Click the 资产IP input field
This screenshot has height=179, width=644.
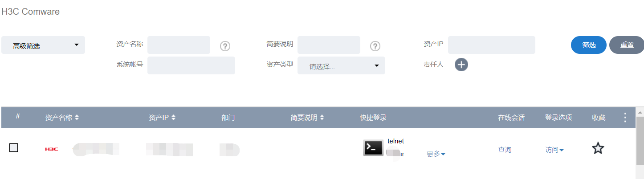(x=491, y=45)
